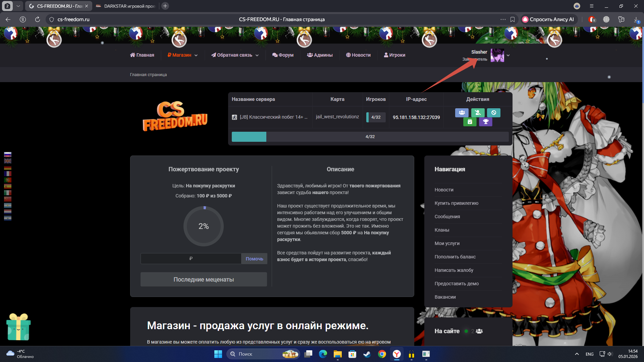Image resolution: width=644 pixels, height=362 pixels.
Task: Click the donation amount input field
Action: [x=191, y=258]
